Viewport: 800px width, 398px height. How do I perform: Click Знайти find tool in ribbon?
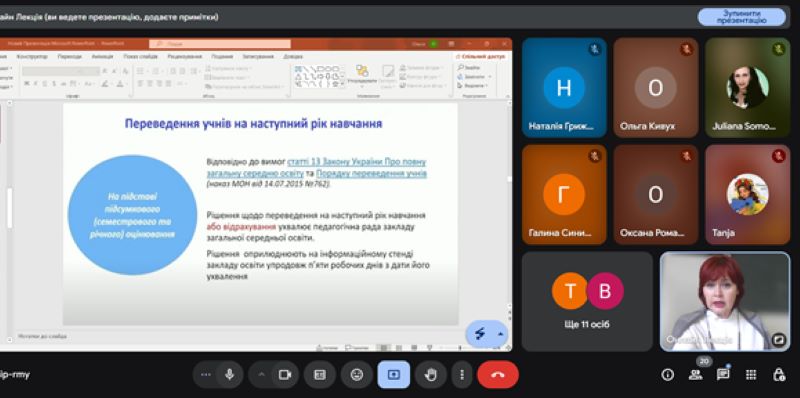(469, 68)
